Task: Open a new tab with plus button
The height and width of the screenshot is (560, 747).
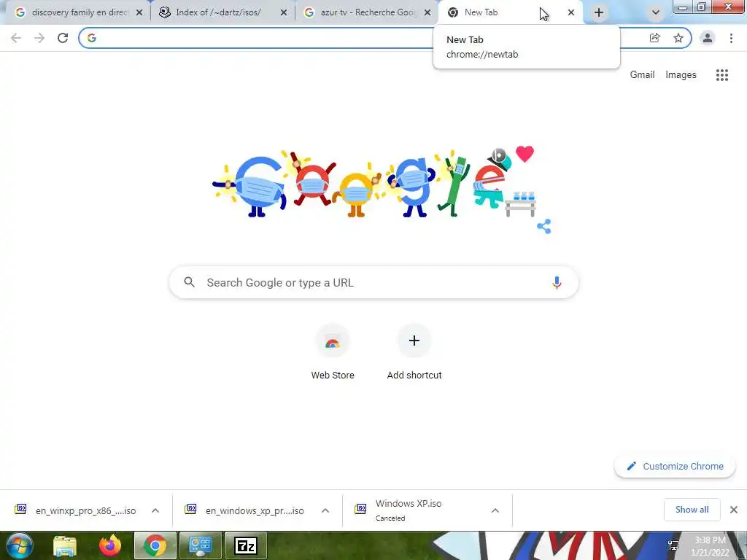Action: point(599,12)
